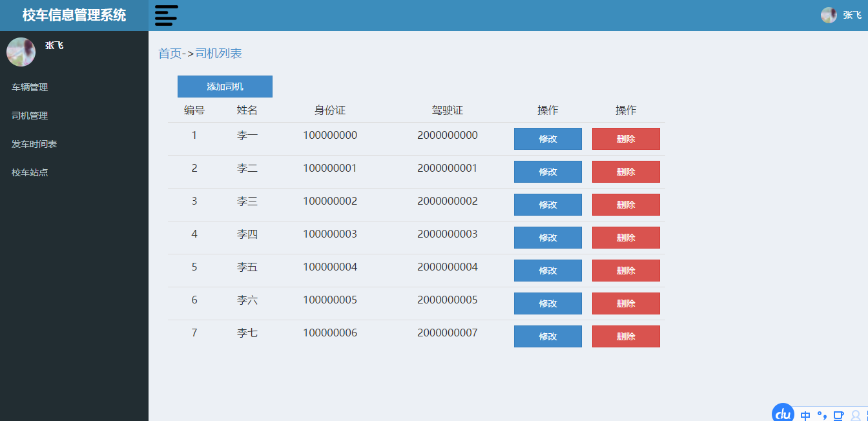Click the 添加司机 button
The image size is (868, 421).
[225, 87]
